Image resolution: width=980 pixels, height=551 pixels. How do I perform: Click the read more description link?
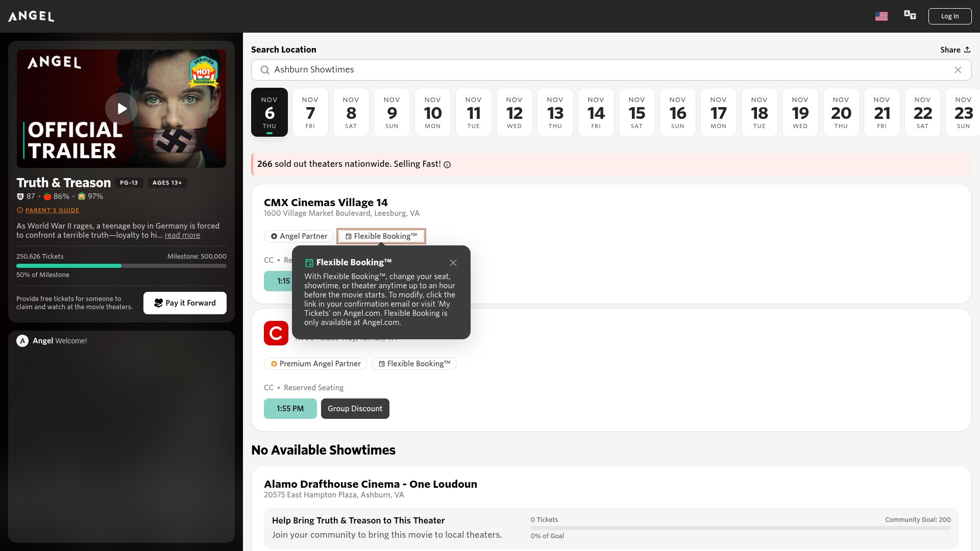pyautogui.click(x=182, y=235)
